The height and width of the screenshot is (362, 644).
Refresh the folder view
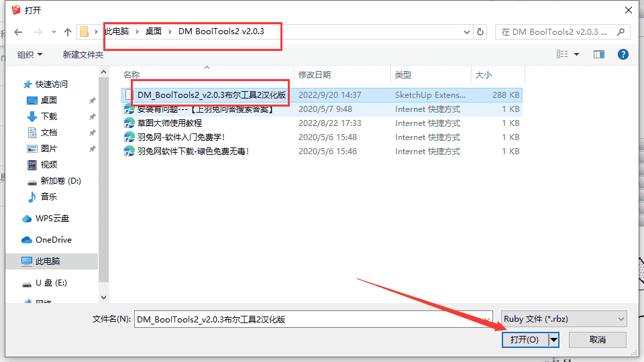480,32
